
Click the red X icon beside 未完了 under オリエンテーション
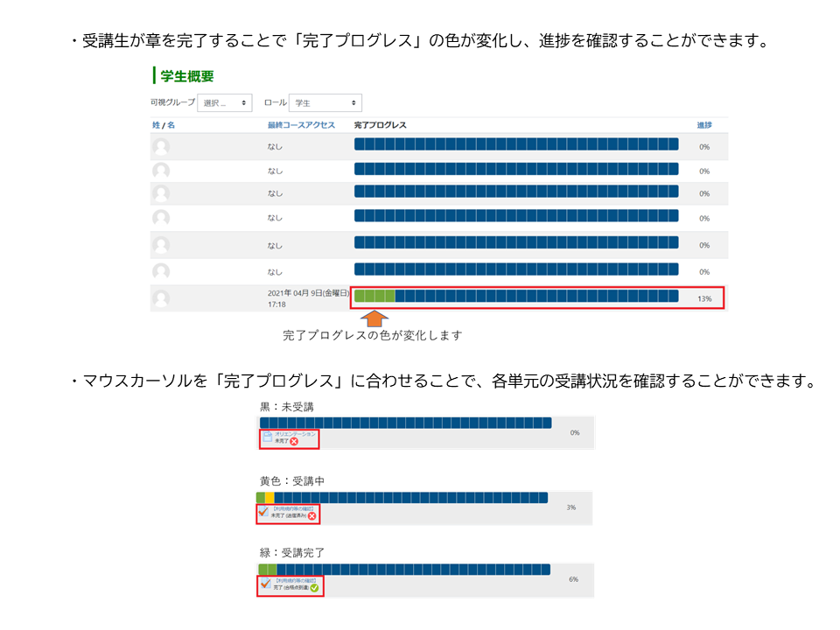(294, 441)
